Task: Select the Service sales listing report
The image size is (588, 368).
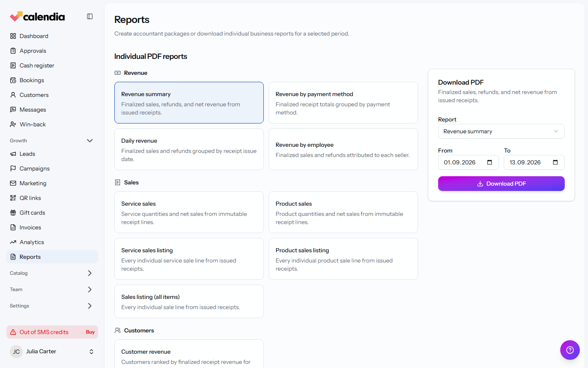Action: (x=189, y=259)
